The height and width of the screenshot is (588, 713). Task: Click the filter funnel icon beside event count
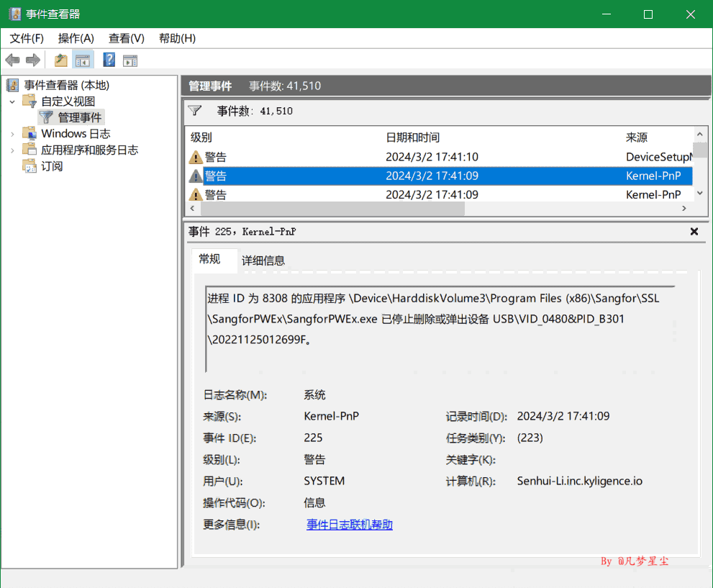tap(195, 111)
